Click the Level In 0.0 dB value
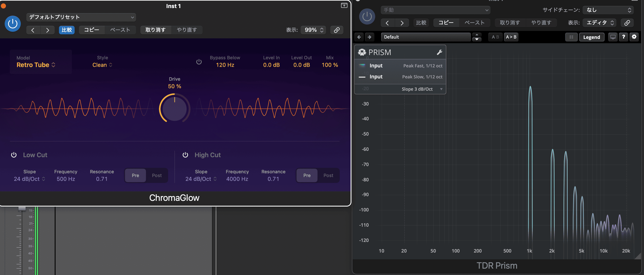 tap(271, 65)
